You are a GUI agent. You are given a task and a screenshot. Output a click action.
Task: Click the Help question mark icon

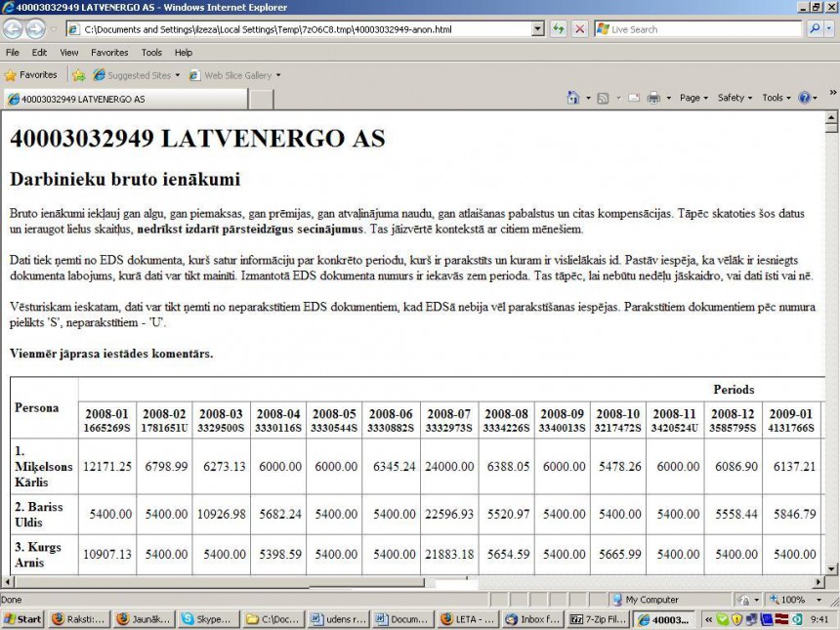coord(804,98)
